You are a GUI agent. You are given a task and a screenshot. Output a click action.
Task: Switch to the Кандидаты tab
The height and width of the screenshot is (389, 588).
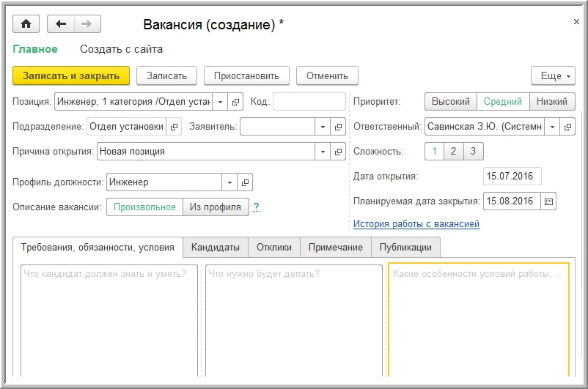click(x=215, y=248)
